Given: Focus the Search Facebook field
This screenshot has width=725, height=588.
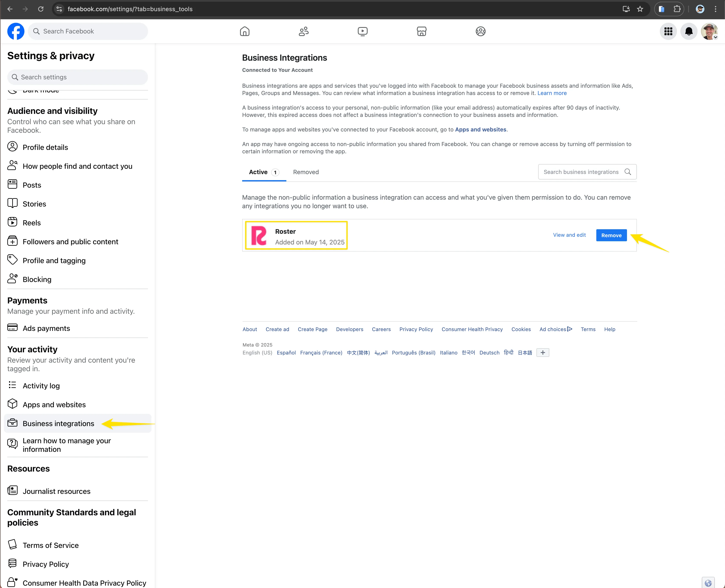Looking at the screenshot, I should [88, 32].
